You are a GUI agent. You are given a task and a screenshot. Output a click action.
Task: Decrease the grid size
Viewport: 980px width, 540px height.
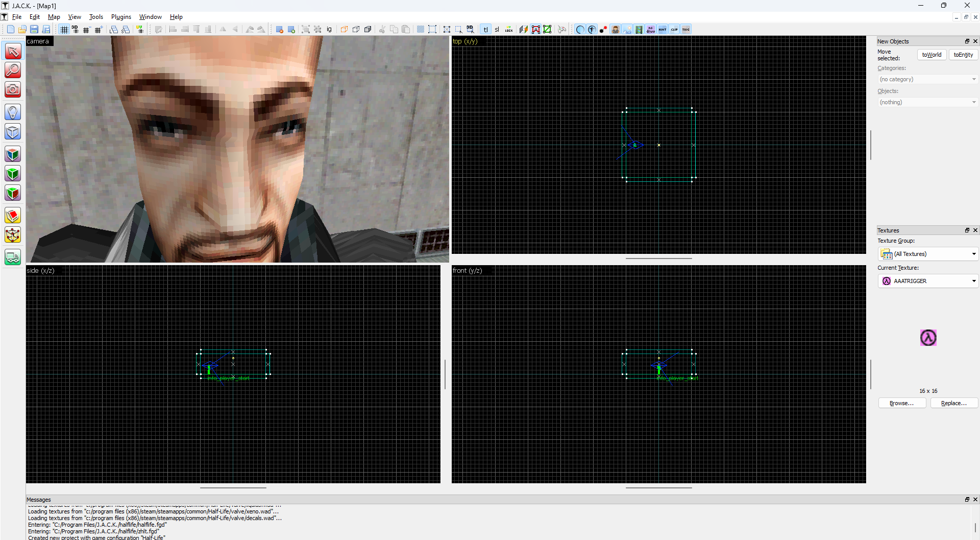tap(87, 30)
